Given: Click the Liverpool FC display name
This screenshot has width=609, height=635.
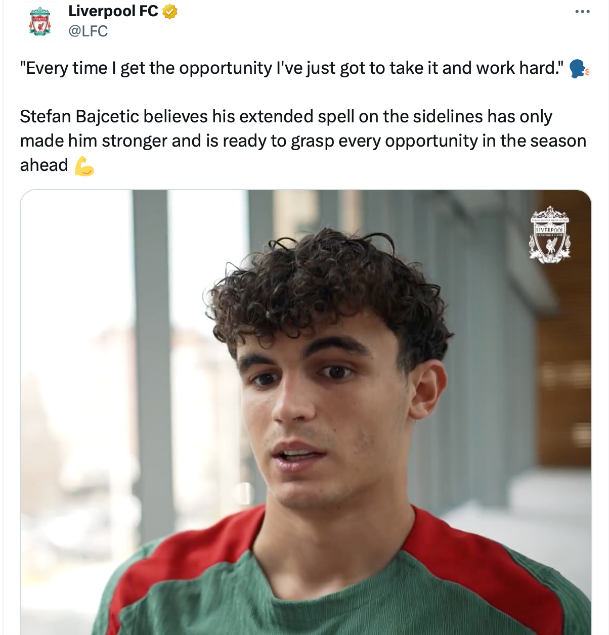Looking at the screenshot, I should click(x=113, y=12).
